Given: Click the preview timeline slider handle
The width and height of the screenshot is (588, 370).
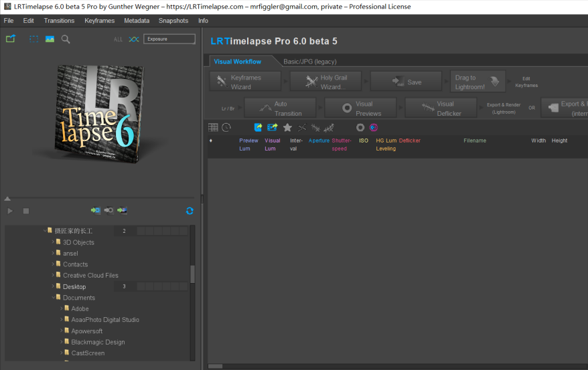Looking at the screenshot, I should (x=7, y=199).
